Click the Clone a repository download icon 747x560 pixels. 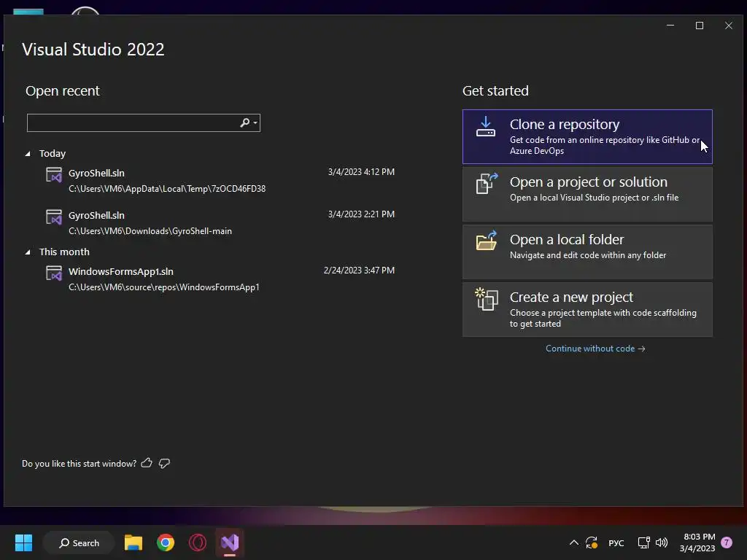click(x=485, y=127)
